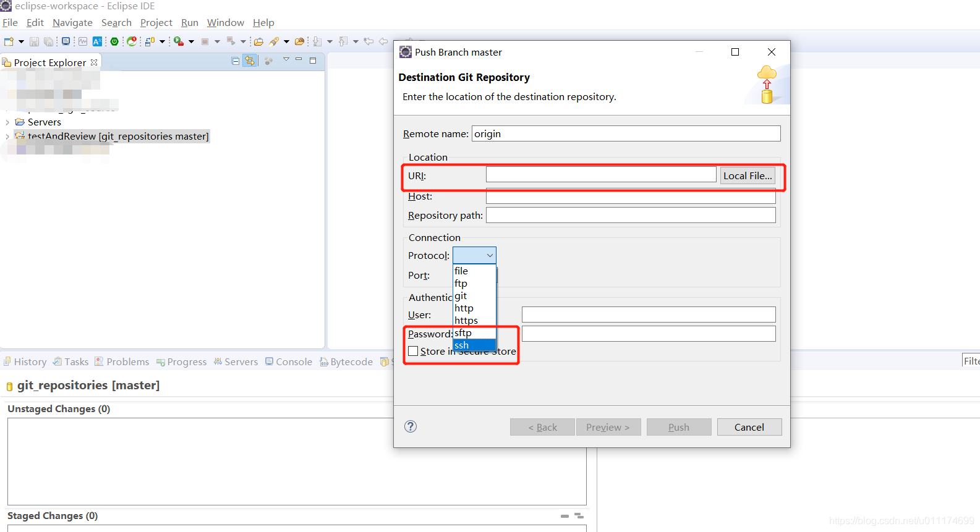Click the server database toolbar icon

(150, 41)
